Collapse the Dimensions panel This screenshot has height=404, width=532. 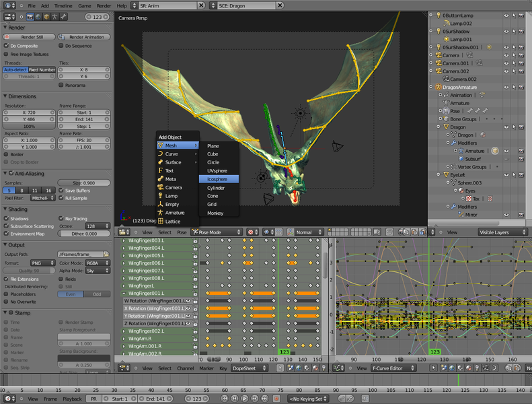point(5,96)
